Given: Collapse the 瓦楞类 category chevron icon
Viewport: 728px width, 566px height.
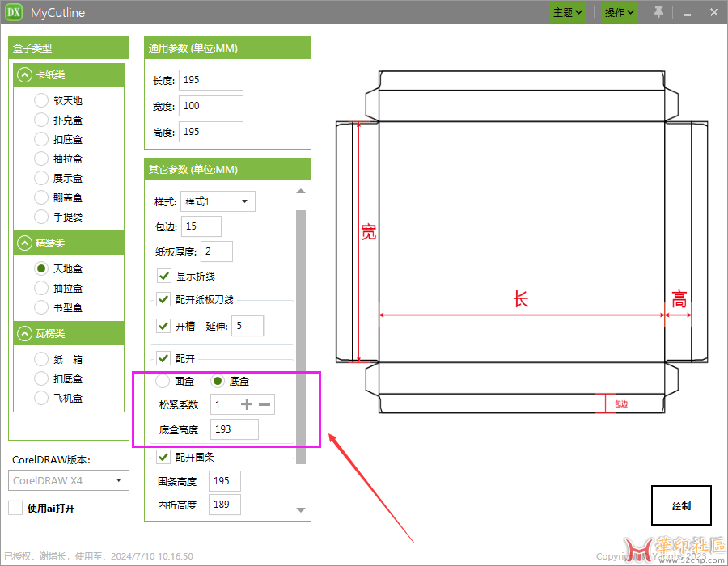Looking at the screenshot, I should 24,334.
